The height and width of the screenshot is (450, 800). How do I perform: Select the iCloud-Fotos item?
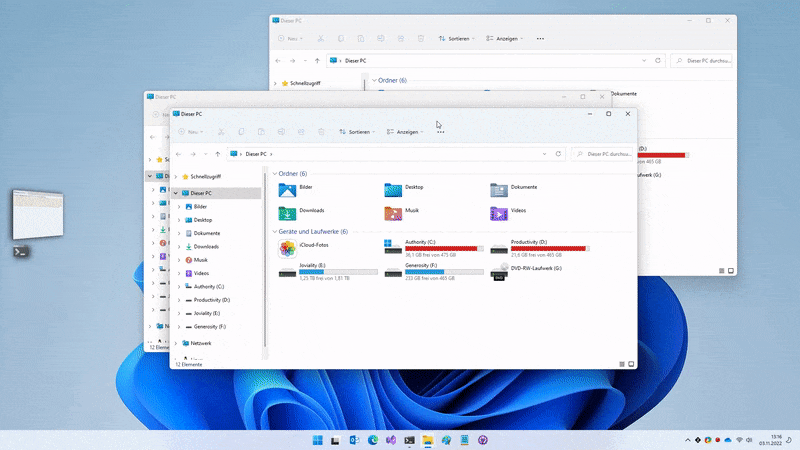(x=303, y=248)
